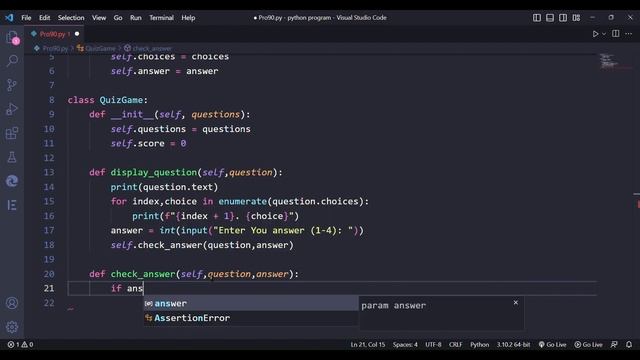This screenshot has height=360, width=640.
Task: Open editor More Actions ellipsis
Action: tap(629, 34)
